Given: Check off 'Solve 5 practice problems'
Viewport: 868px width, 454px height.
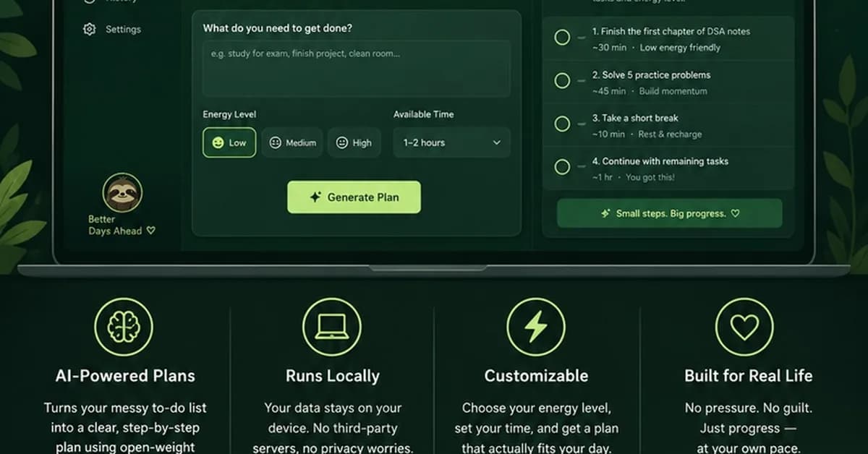Looking at the screenshot, I should click(562, 81).
